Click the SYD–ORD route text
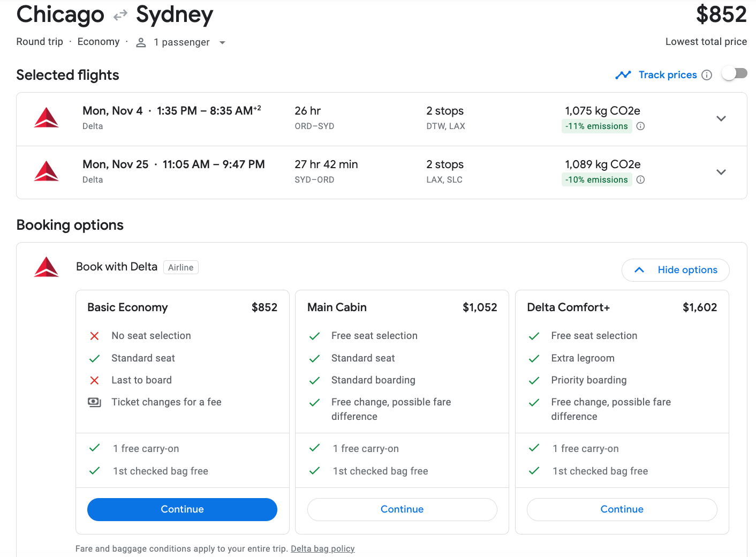 [314, 180]
